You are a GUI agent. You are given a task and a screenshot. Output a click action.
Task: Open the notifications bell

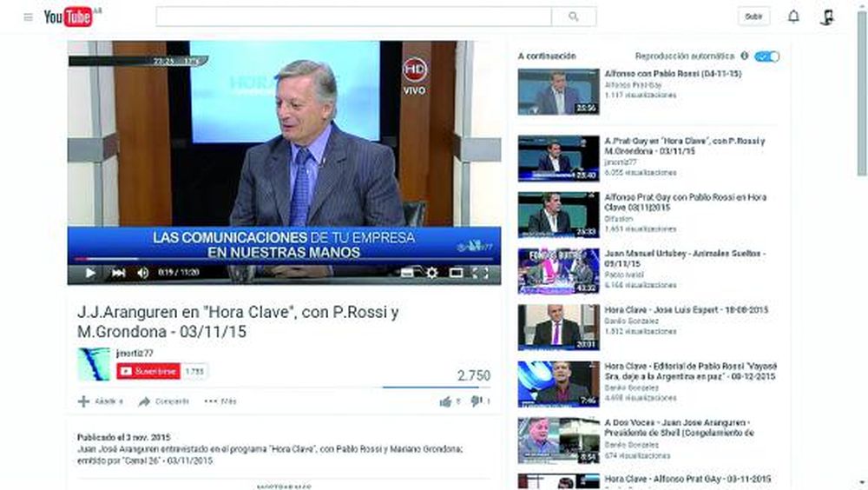(793, 17)
